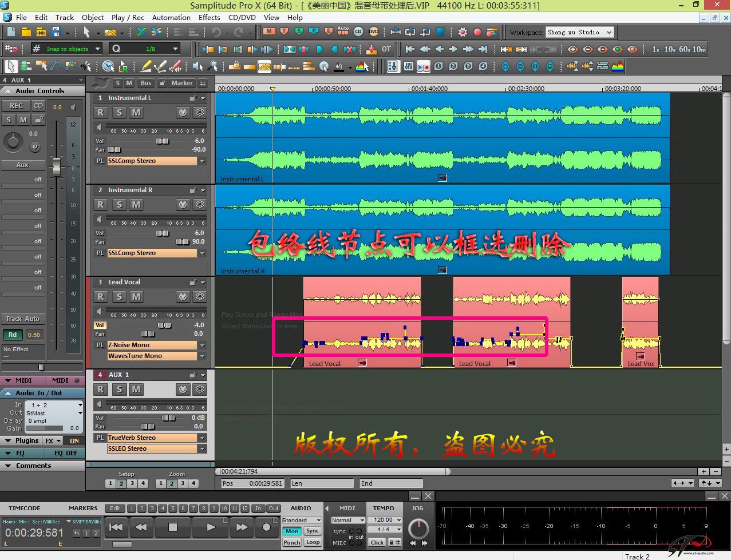Click the undo arrow icon
The height and width of the screenshot is (560, 731).
[x=216, y=32]
